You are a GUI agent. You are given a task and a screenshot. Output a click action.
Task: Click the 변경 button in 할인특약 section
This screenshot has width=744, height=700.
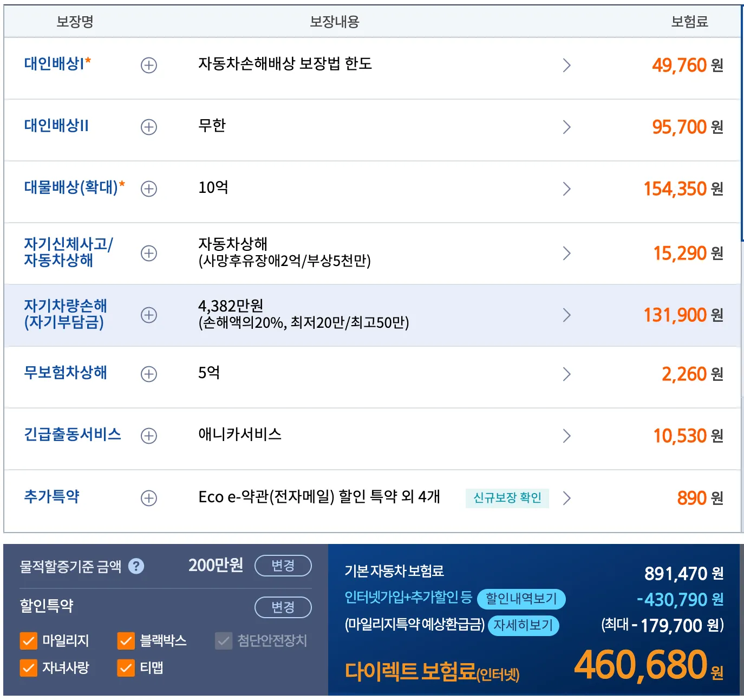[x=283, y=607]
